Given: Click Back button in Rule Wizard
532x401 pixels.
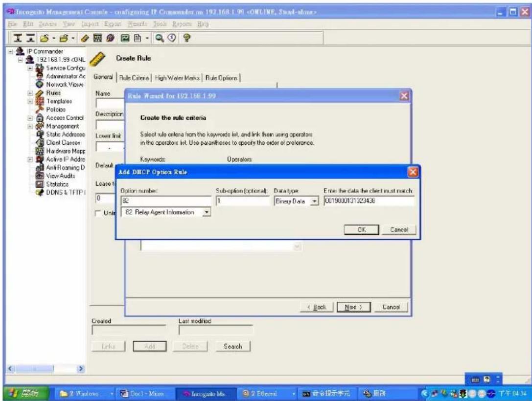Looking at the screenshot, I should pyautogui.click(x=317, y=307).
